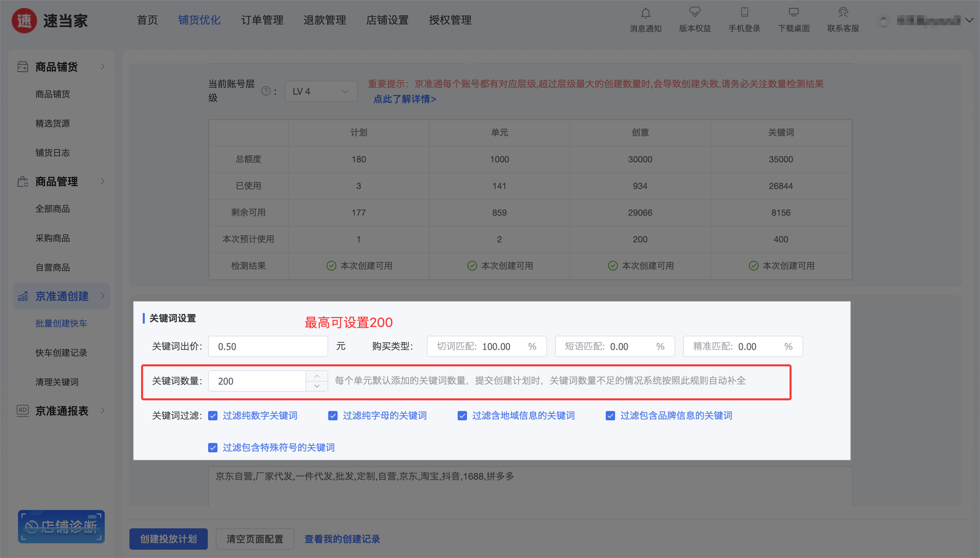
Task: Click the up arrow of 关键词数量 stepper
Action: click(317, 376)
